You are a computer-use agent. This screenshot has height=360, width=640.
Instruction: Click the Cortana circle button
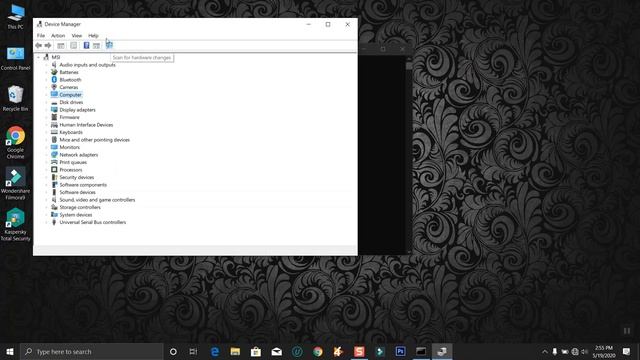point(173,351)
